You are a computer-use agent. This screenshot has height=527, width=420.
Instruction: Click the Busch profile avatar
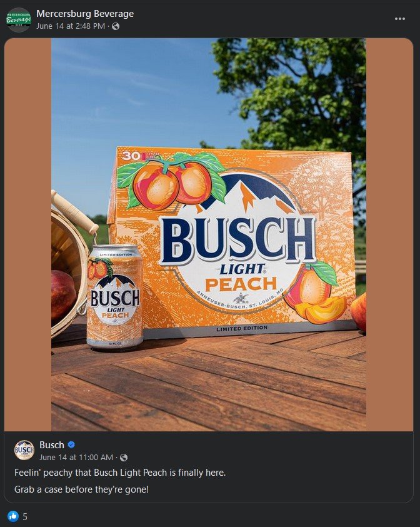24,450
